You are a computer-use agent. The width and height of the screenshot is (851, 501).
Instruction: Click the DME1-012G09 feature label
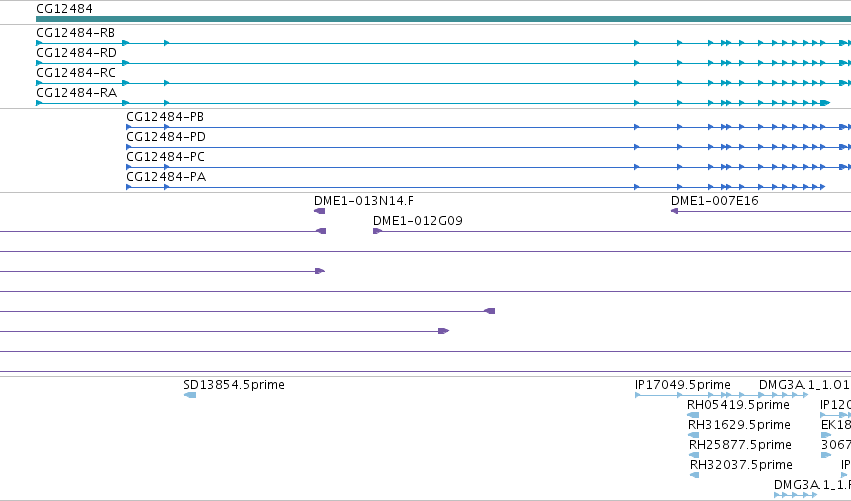pyautogui.click(x=417, y=221)
